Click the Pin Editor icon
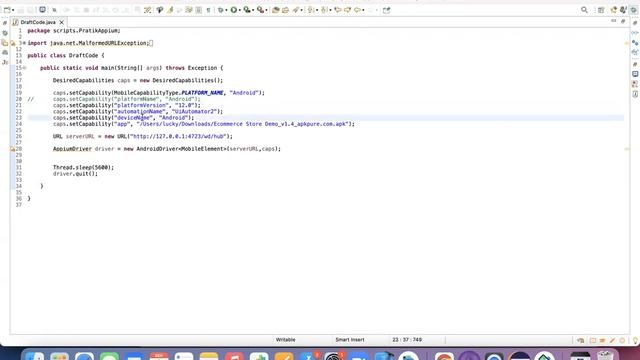640x360 pixels. (387, 10)
